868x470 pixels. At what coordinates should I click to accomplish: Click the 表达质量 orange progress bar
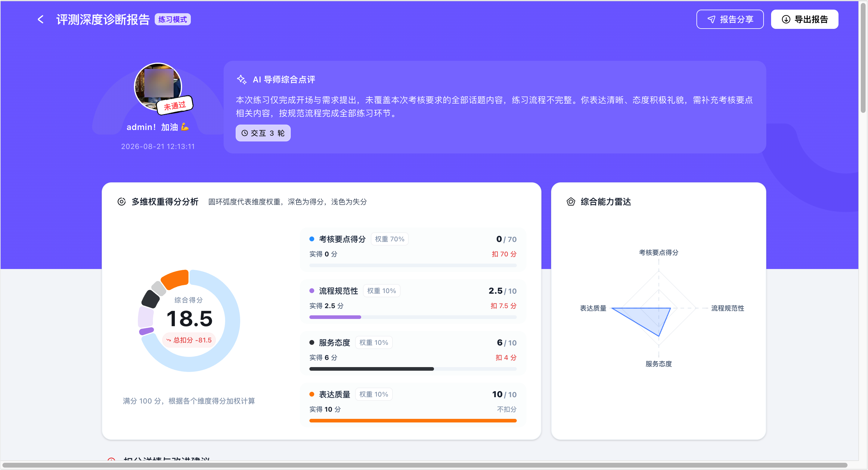(413, 420)
